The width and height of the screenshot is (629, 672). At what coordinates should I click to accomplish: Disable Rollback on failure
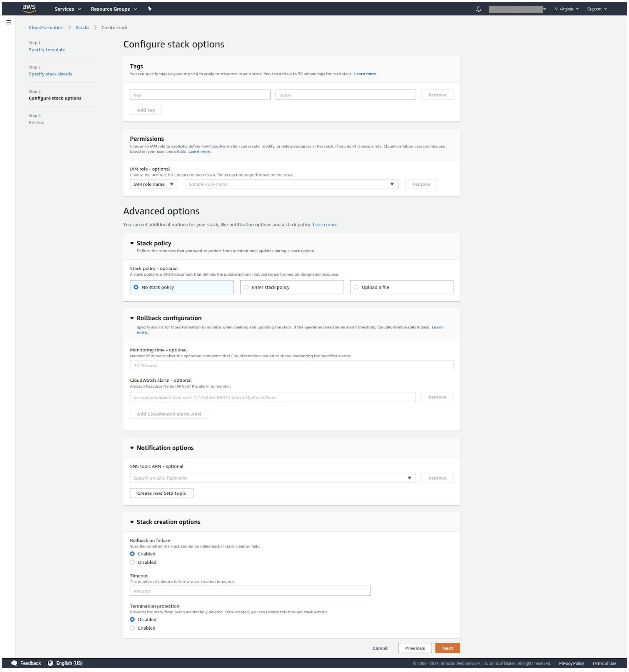coord(133,562)
